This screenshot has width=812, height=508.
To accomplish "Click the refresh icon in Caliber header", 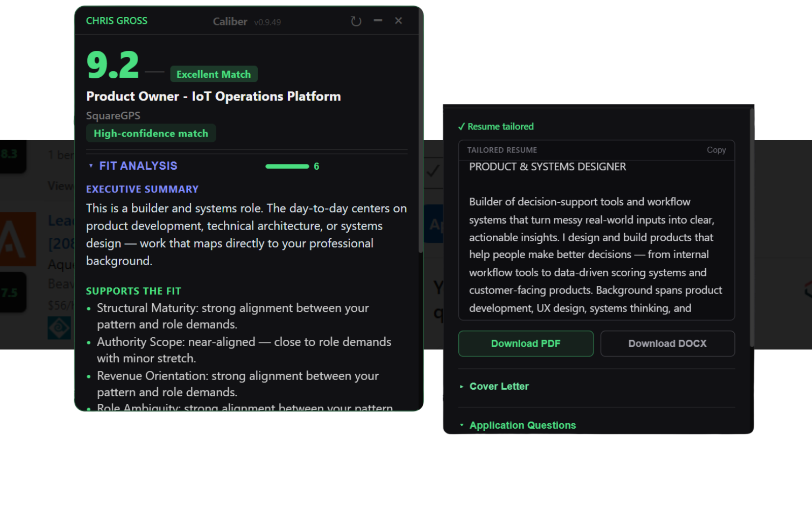I will (x=356, y=21).
